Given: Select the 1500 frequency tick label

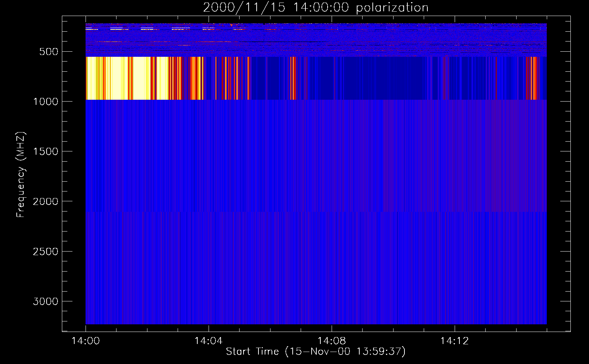Looking at the screenshot, I should click(46, 151).
